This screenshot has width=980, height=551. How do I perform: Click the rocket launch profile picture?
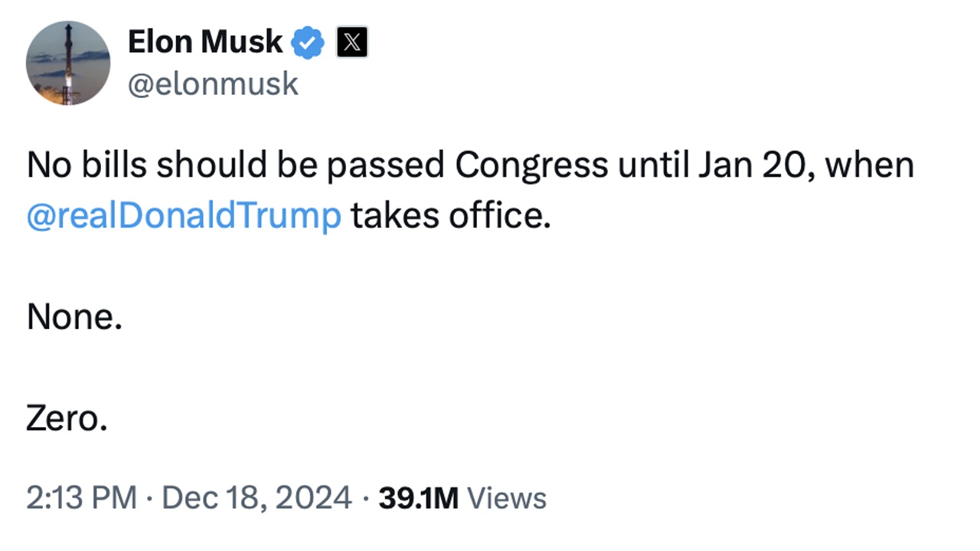68,63
